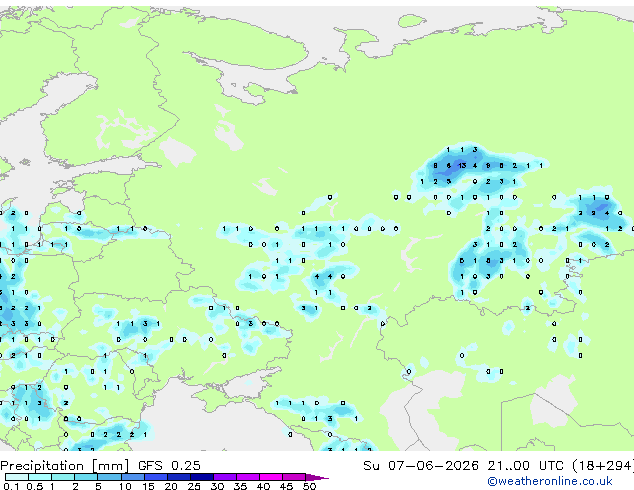
Task: Click the '45' legend scale label
Action: click(x=286, y=486)
